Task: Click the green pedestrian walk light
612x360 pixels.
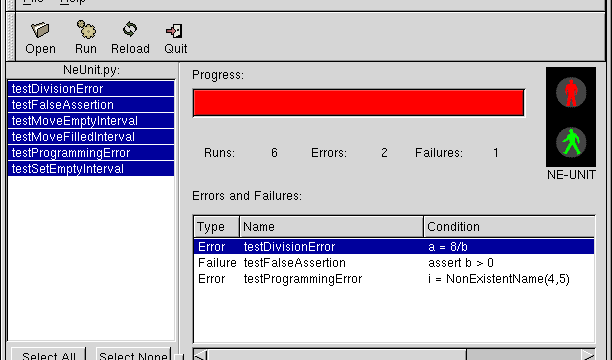Action: (571, 142)
